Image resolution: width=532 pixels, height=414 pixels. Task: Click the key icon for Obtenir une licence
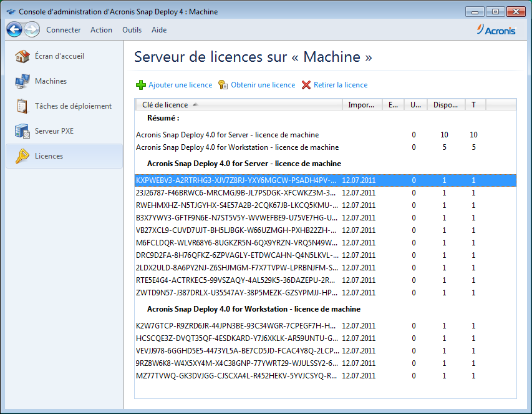[223, 84]
